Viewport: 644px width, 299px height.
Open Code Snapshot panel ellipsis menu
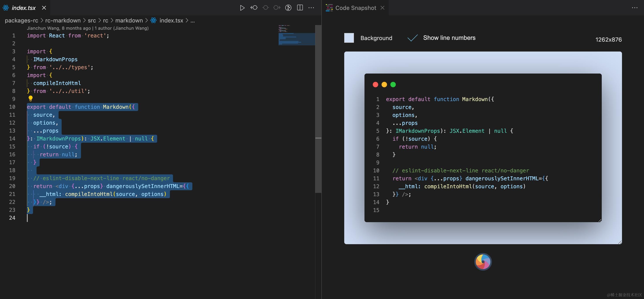pyautogui.click(x=635, y=8)
